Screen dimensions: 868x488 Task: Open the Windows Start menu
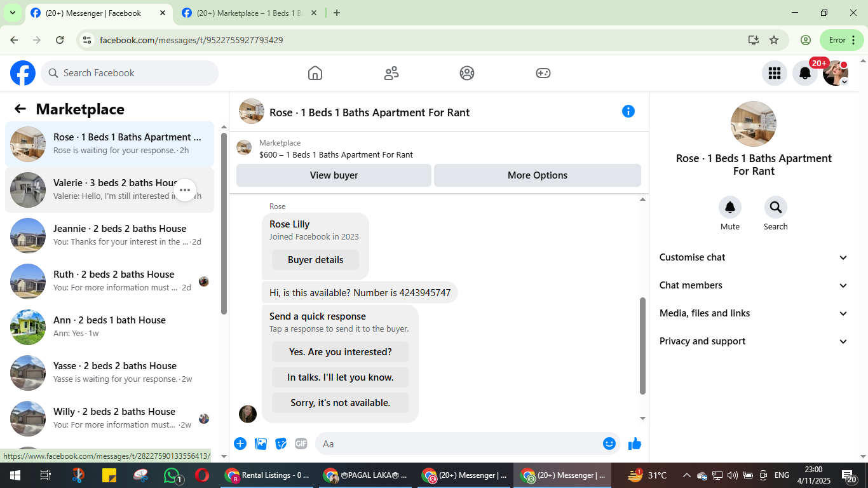coord(15,475)
